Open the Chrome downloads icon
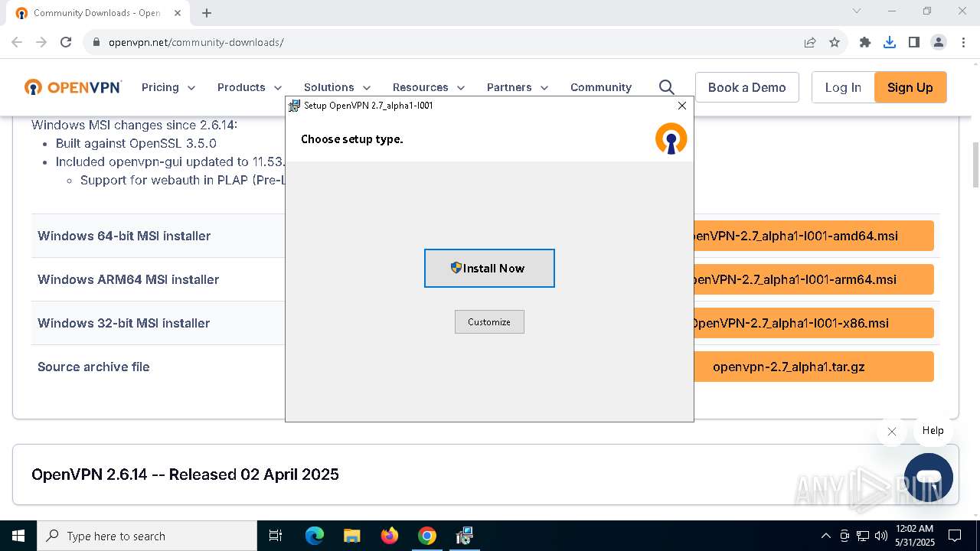The height and width of the screenshot is (551, 980). coord(890,42)
